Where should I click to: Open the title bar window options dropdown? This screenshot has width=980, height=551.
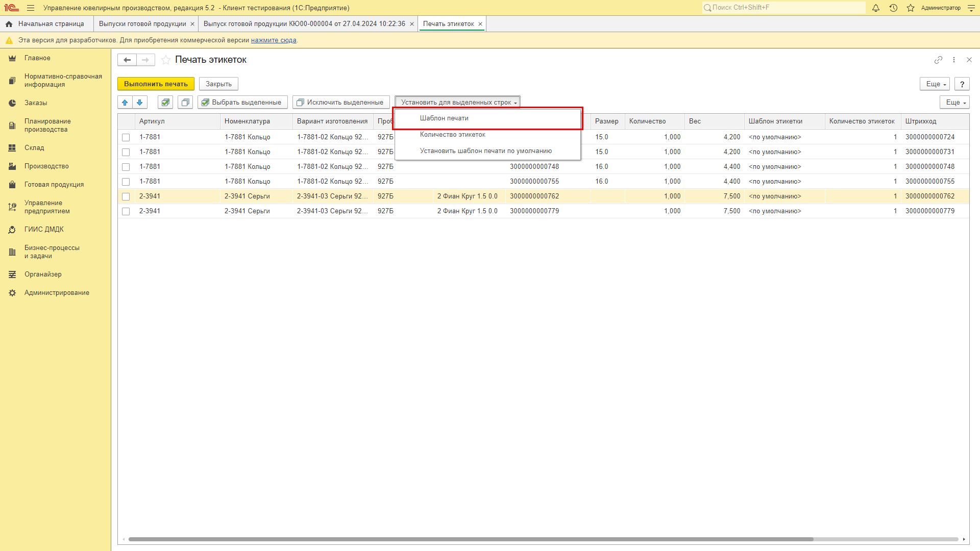(971, 8)
